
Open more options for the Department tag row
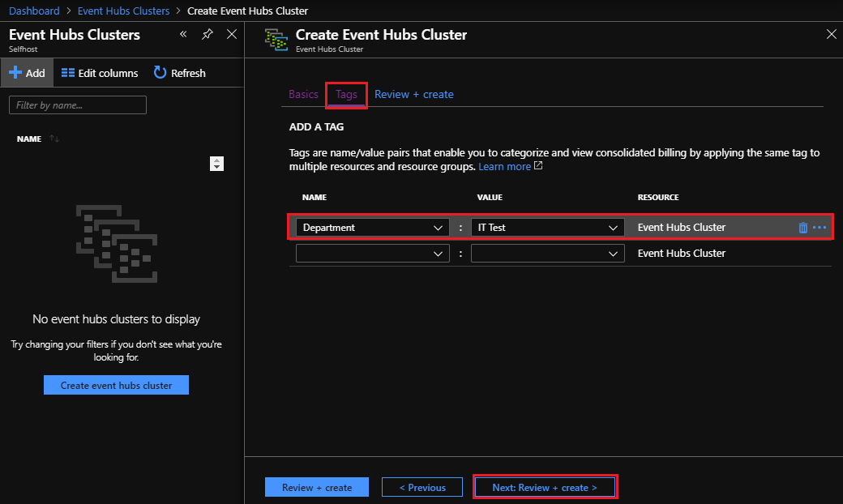tap(819, 228)
